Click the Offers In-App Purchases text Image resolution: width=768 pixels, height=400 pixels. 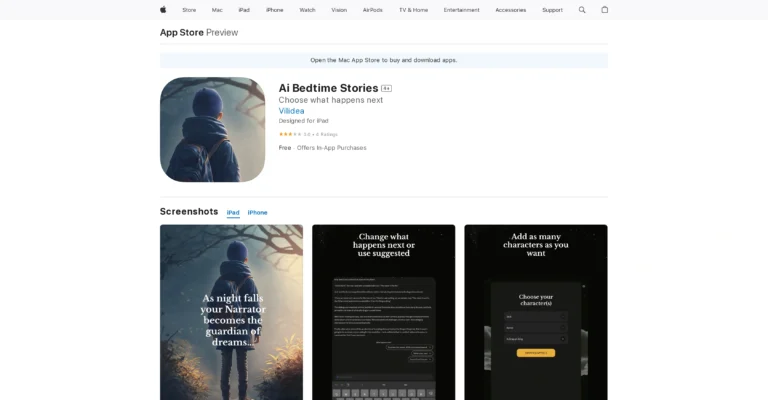(x=332, y=148)
